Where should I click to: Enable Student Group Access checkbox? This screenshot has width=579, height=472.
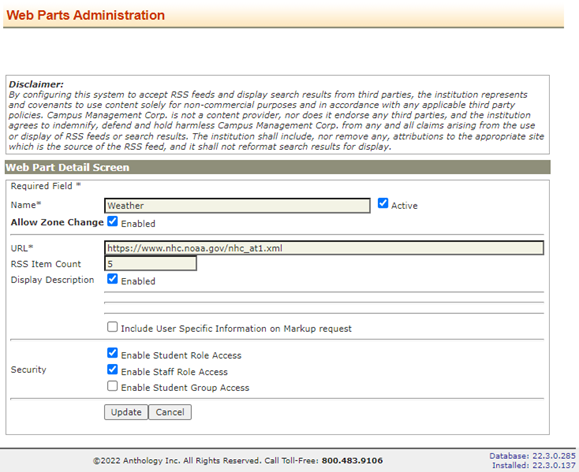[x=112, y=386]
